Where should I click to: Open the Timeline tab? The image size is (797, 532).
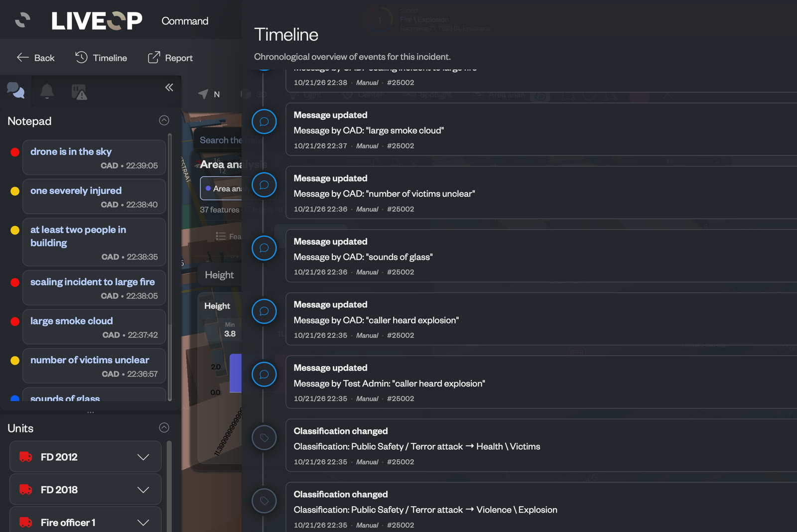tap(101, 58)
